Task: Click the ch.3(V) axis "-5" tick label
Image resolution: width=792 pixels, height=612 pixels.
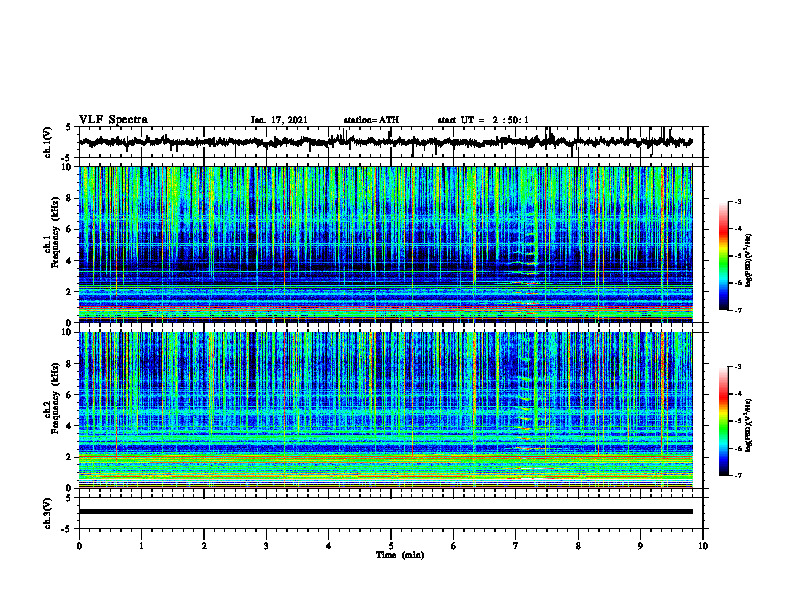Action: tap(66, 529)
